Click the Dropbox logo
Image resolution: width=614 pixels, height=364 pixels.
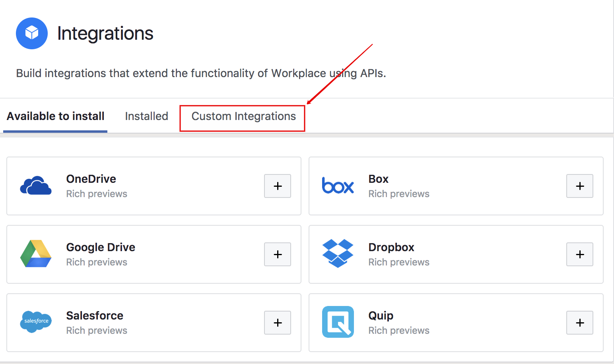338,254
